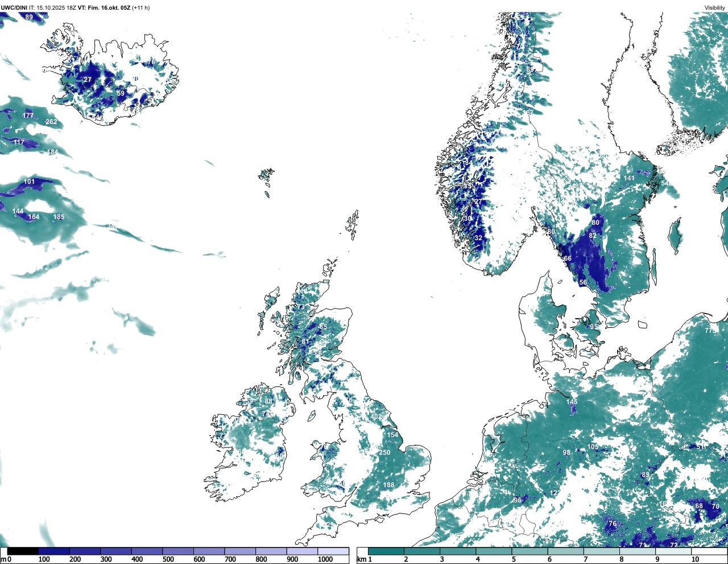
Task: Click the 100–200 m dark blue legend swatch
Action: pos(54,551)
